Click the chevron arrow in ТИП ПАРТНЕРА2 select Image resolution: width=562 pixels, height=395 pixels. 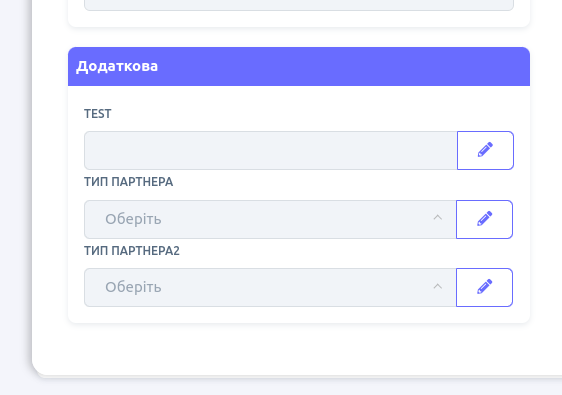[x=438, y=286]
